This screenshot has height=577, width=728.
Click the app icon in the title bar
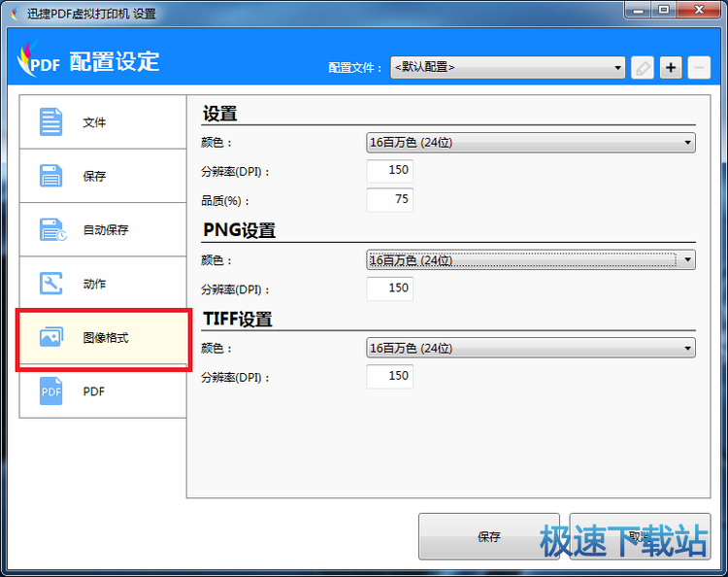[16, 14]
